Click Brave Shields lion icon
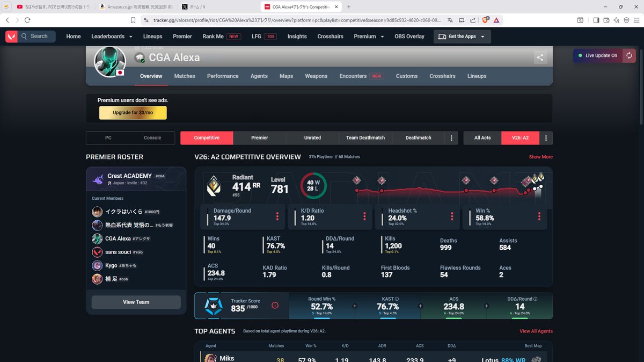This screenshot has width=644, height=362. [485, 20]
